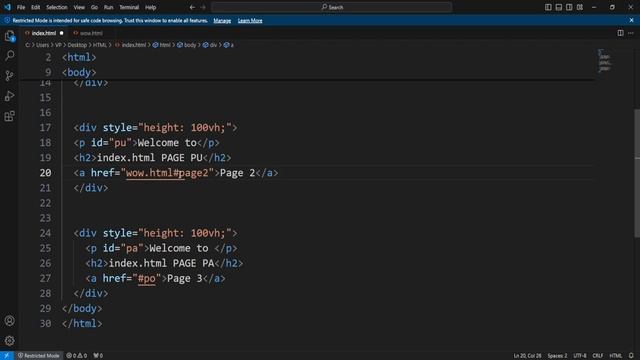
Task: Click line number 24 in gutter
Action: [x=45, y=233]
